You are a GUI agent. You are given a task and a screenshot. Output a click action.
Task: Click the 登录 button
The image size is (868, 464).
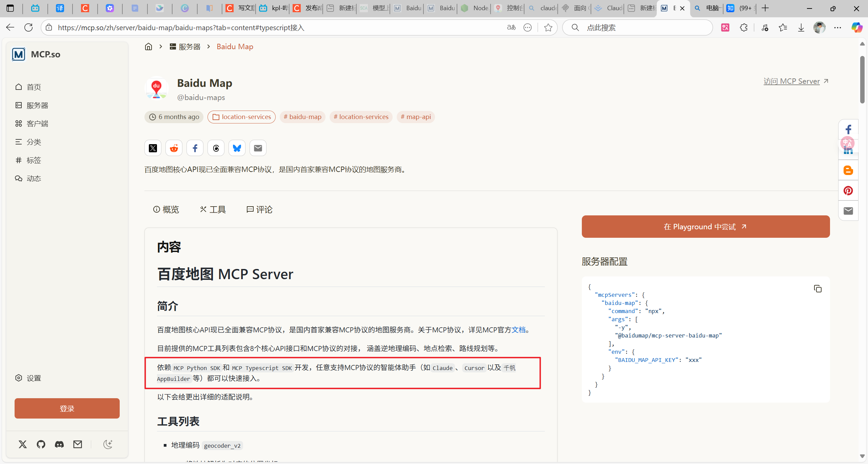coord(67,408)
